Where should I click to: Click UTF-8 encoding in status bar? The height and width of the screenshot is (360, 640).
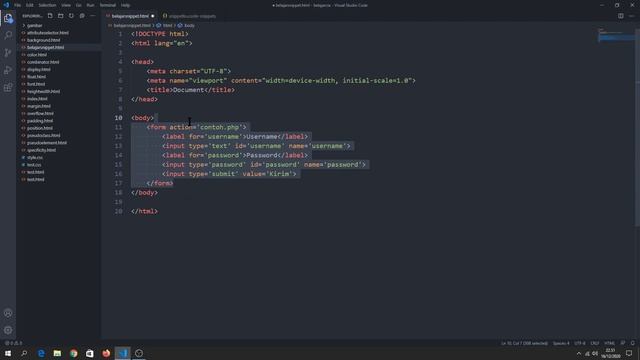click(580, 343)
